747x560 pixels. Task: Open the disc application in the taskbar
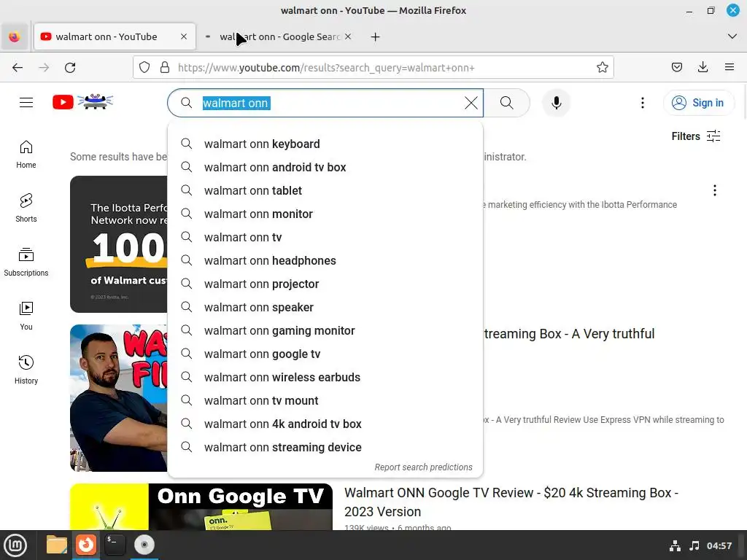pos(144,545)
